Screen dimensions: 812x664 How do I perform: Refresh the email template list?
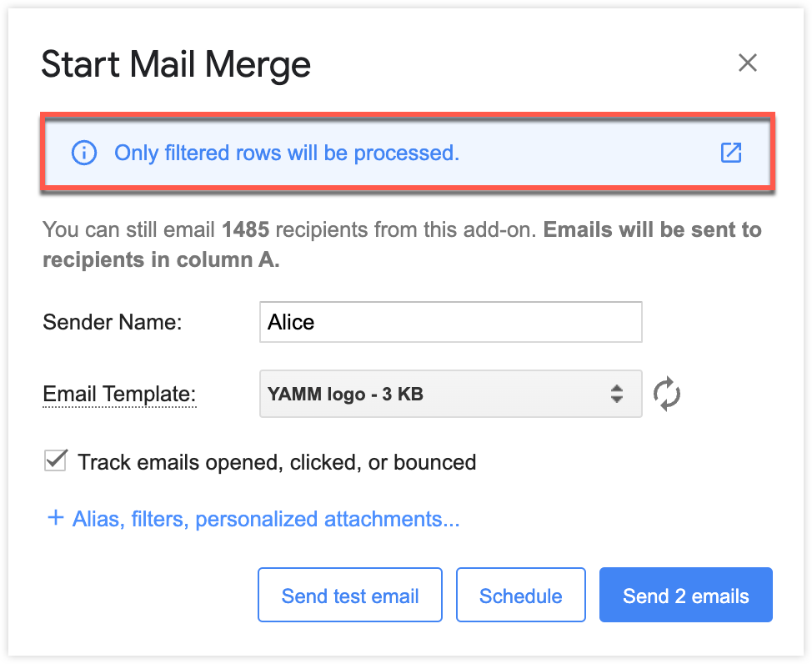click(x=667, y=394)
